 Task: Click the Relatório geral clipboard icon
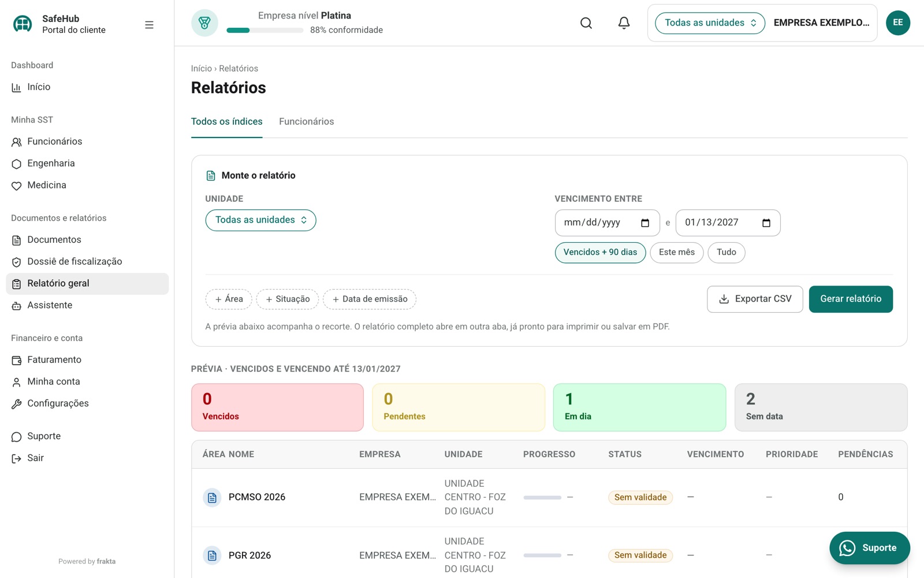(x=16, y=284)
